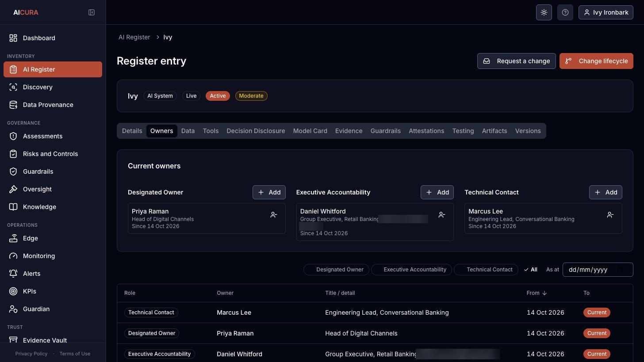Open Edge operations page
This screenshot has width=644, height=362.
point(53,238)
